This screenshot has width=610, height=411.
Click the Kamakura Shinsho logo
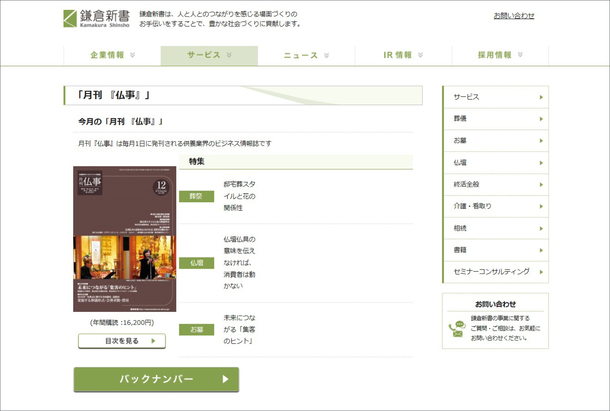tap(95, 18)
